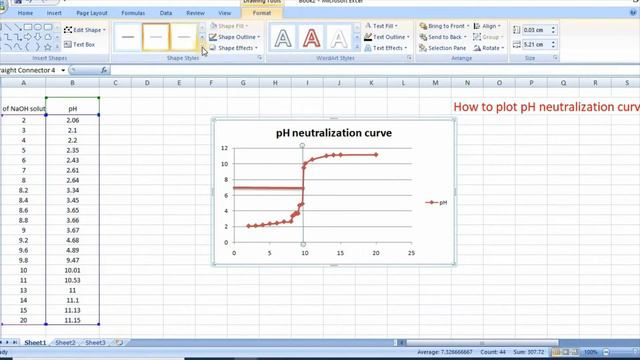Viewport: 640px width, 360px height.
Task: Select the down arrow shape
Action: click(38, 37)
